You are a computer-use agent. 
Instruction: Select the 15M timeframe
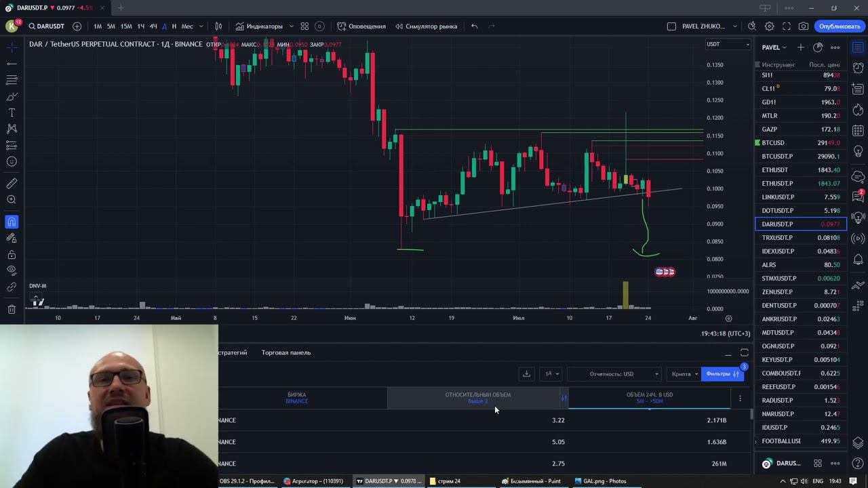[126, 26]
